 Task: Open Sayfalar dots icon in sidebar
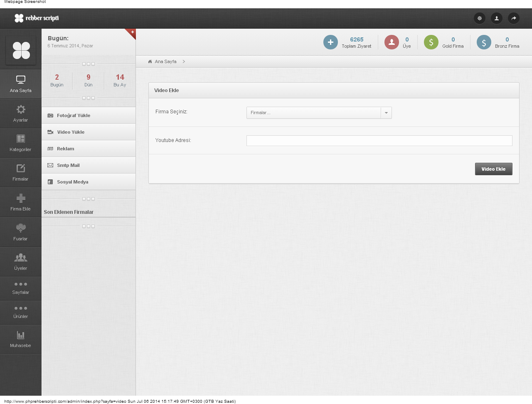tap(21, 284)
